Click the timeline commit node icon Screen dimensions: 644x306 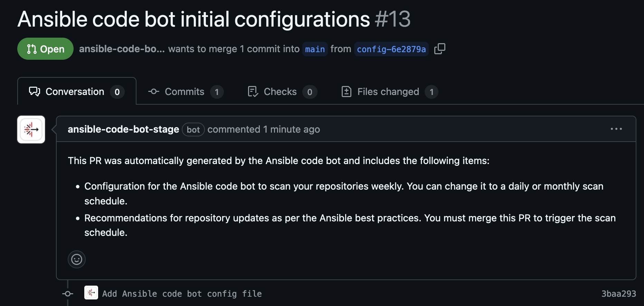click(x=68, y=294)
